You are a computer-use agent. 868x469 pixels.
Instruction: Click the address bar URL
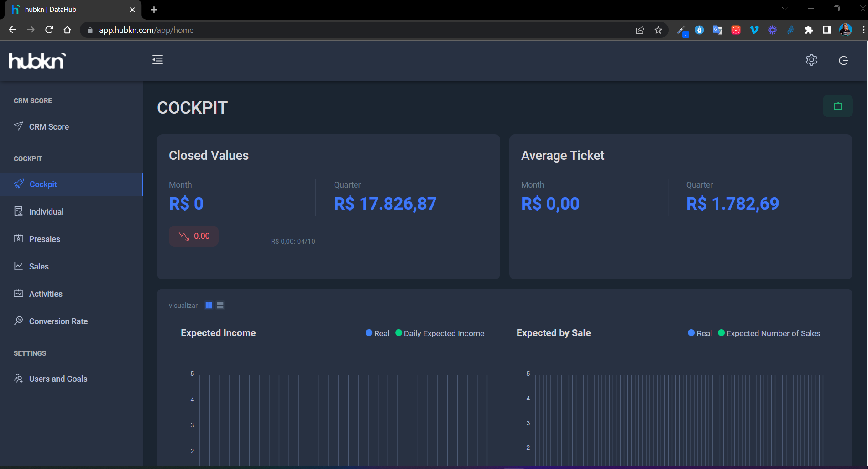(x=146, y=30)
